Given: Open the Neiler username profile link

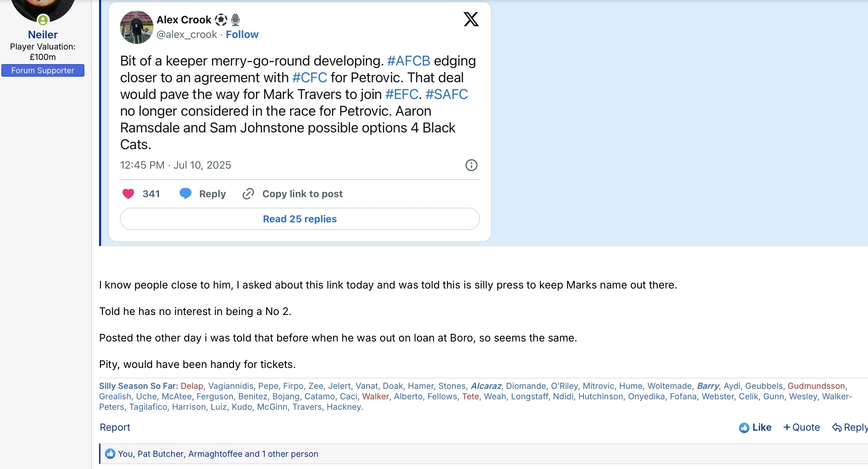Looking at the screenshot, I should (43, 34).
